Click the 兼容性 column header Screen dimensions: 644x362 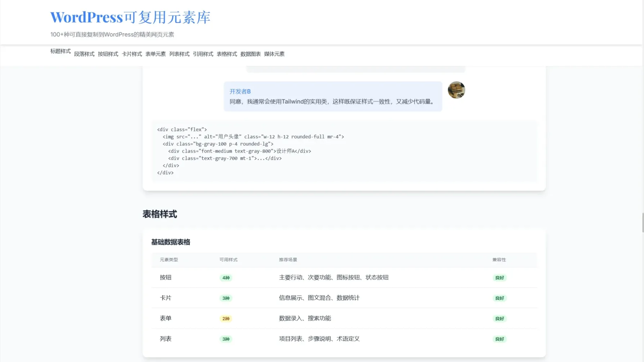[x=499, y=260]
